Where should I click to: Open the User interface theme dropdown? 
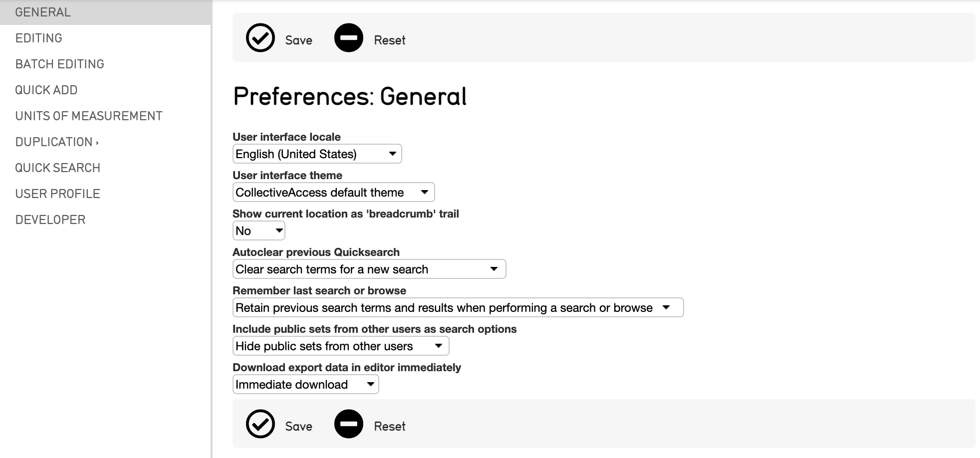(333, 192)
